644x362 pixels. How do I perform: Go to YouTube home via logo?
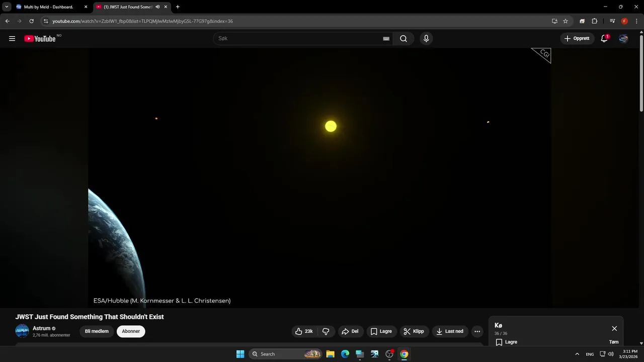[40, 39]
